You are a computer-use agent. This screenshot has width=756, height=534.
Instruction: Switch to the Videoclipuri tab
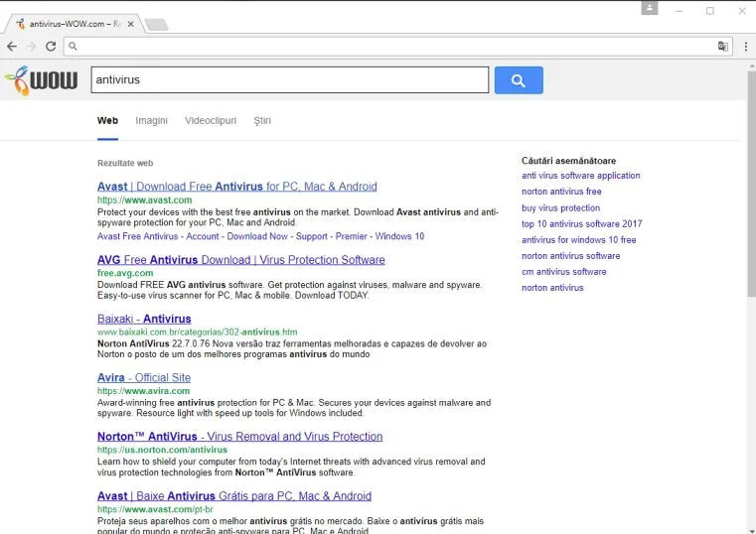211,120
